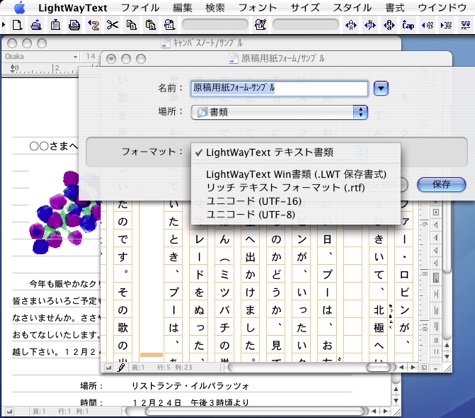This screenshot has width=475, height=418.
Task: Open the Osaka font dropdown in the back window
Action: coord(41,57)
